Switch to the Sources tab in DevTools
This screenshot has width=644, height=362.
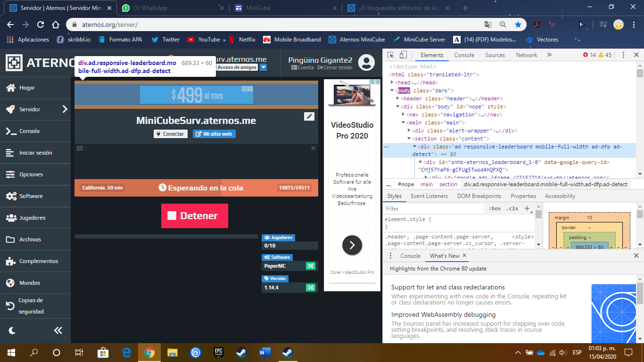tap(495, 55)
